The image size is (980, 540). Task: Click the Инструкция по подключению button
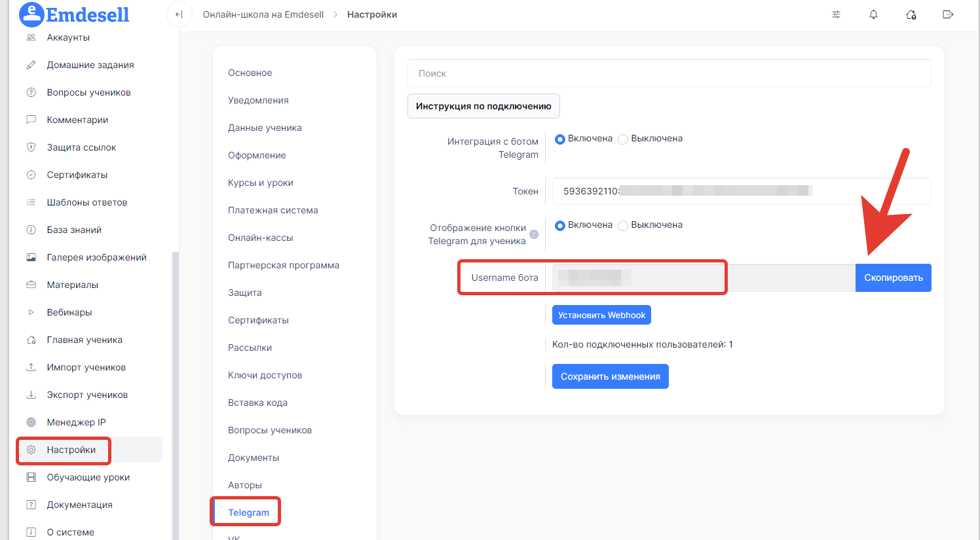(483, 106)
